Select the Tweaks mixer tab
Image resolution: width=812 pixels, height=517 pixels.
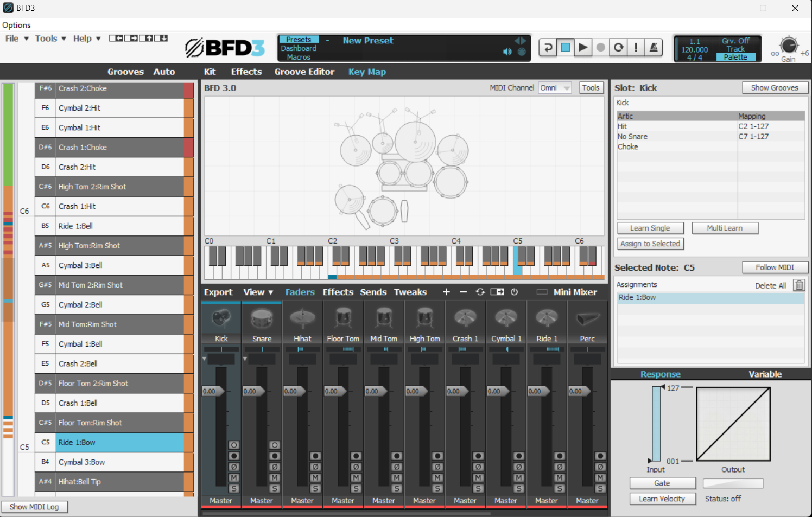pyautogui.click(x=410, y=292)
